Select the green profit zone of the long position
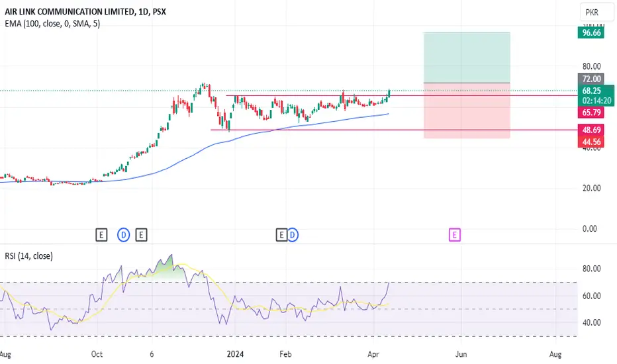This screenshot has width=617, height=364. [x=467, y=58]
